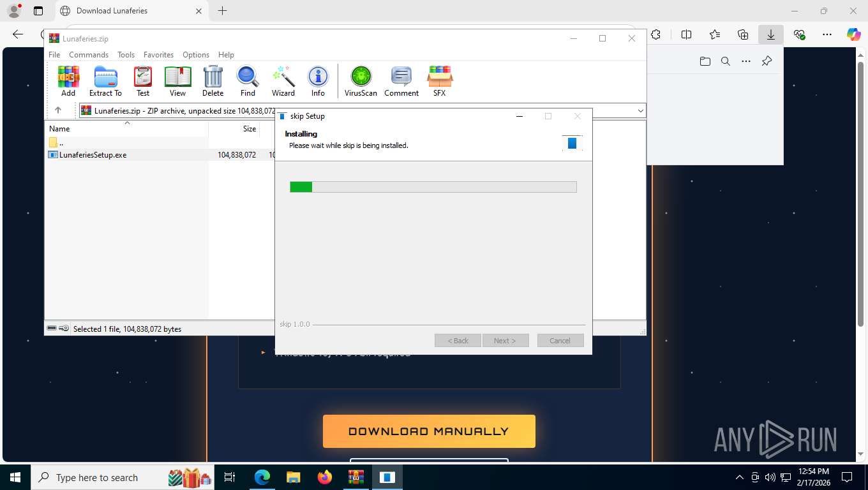The height and width of the screenshot is (490, 868).
Task: Run the Test archive tool
Action: 143,81
